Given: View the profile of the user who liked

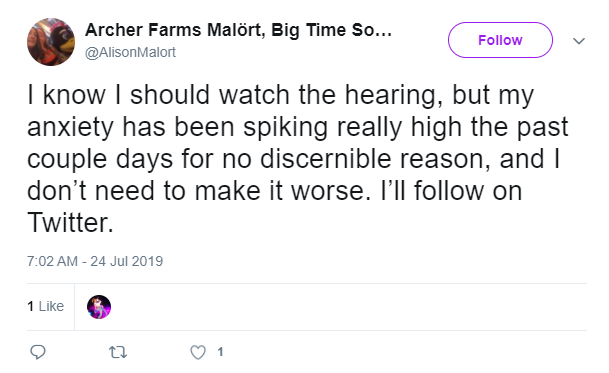Looking at the screenshot, I should click(x=99, y=307).
